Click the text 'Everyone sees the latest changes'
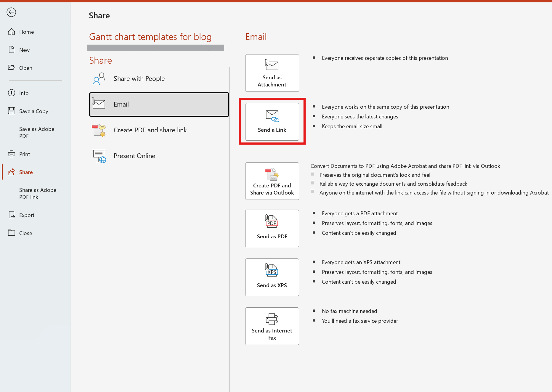This screenshot has height=392, width=552. point(360,117)
